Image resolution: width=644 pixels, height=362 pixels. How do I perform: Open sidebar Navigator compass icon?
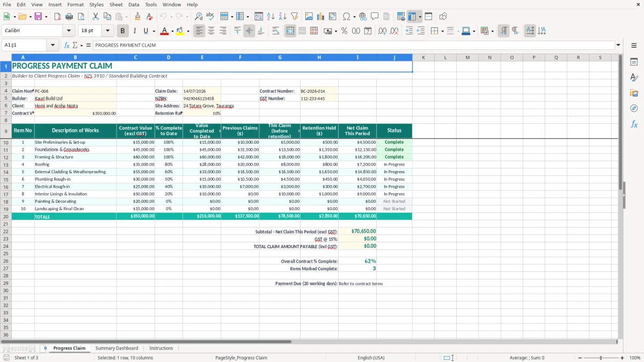634,108
